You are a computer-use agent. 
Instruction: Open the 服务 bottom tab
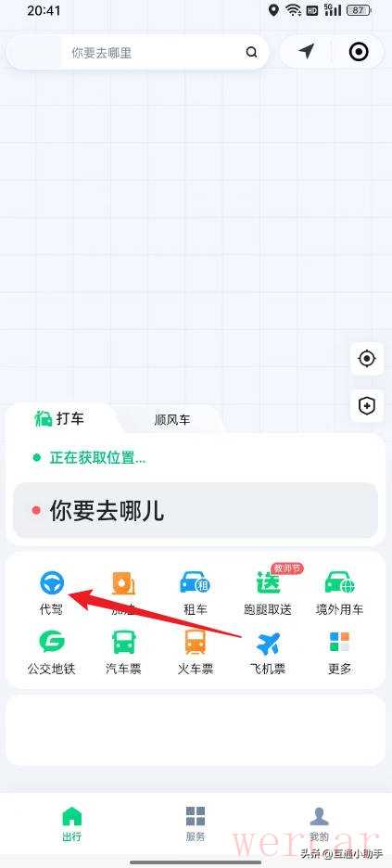[196, 823]
